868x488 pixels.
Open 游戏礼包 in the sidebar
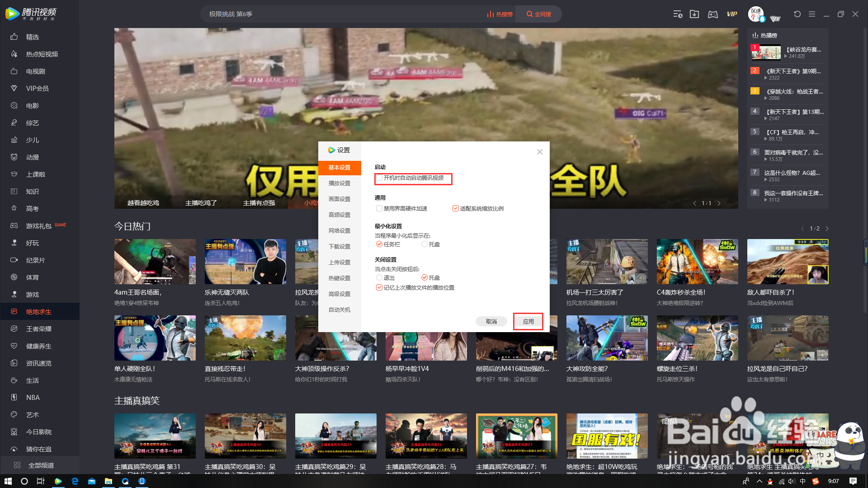[x=40, y=226]
